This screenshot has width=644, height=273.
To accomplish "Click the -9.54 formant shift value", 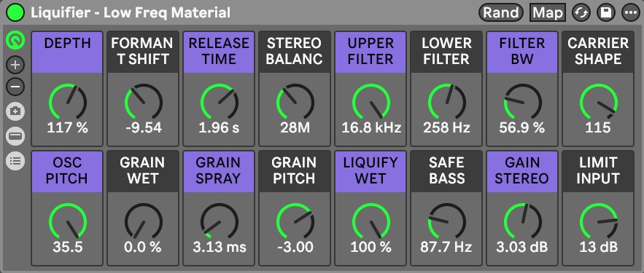I will tap(144, 128).
